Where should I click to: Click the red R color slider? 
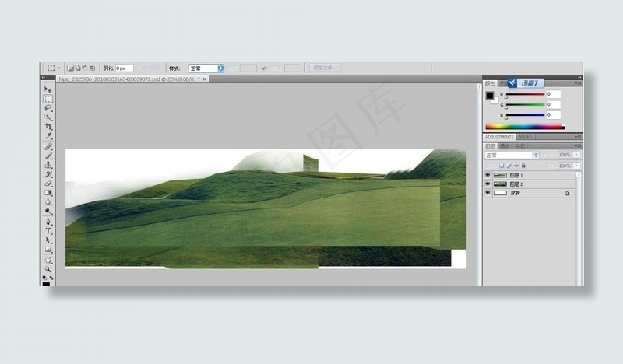tap(525, 94)
